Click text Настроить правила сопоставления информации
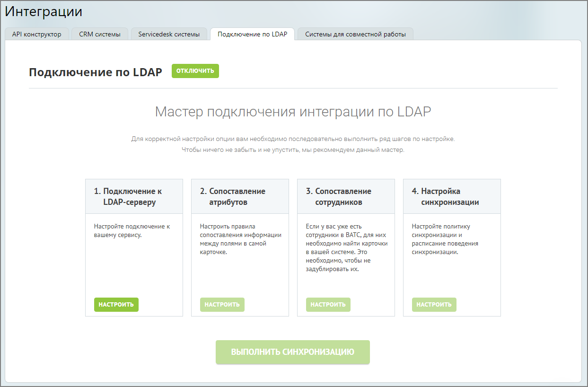 click(241, 239)
